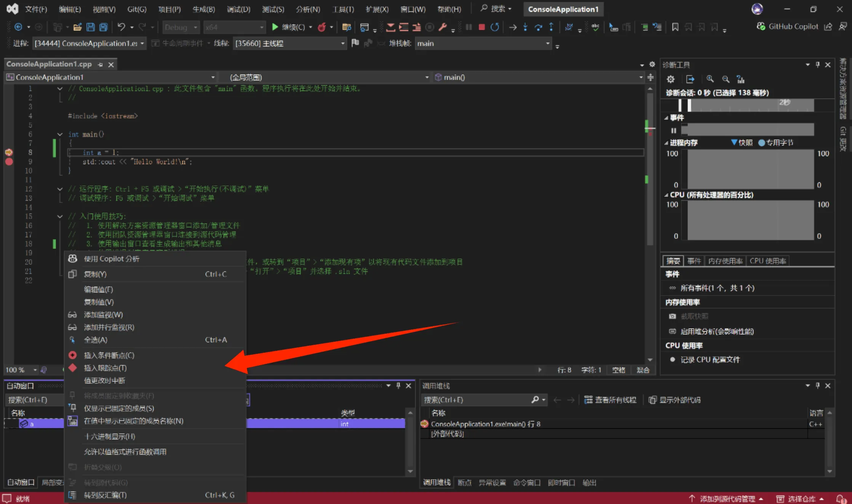This screenshot has width=852, height=504.
Task: Click the Save file icon in toolbar
Action: tap(90, 27)
